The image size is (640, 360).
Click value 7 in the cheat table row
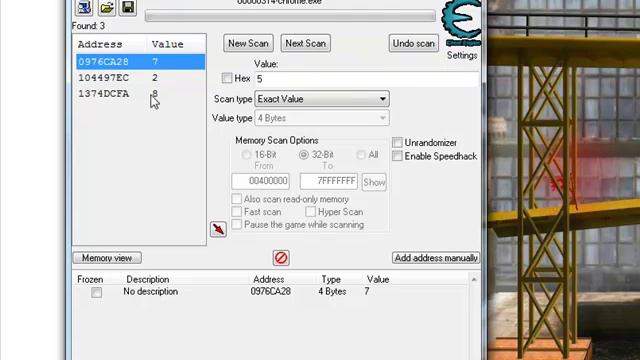click(x=367, y=291)
